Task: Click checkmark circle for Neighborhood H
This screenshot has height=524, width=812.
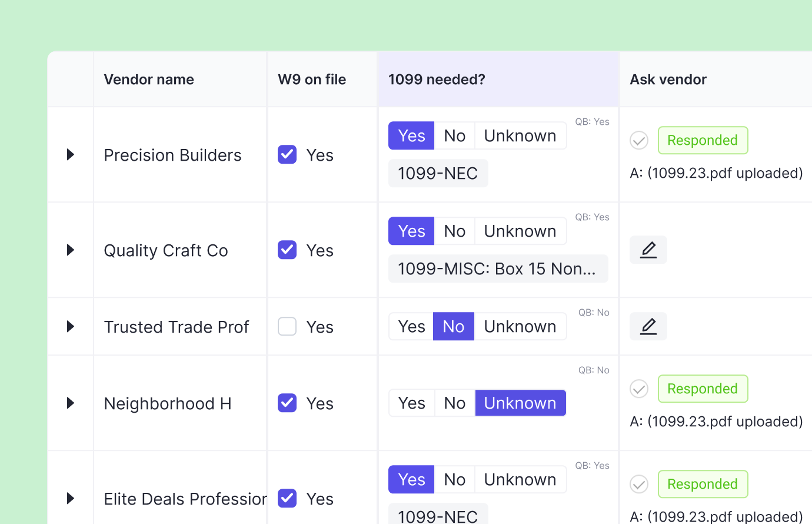Action: [x=638, y=389]
